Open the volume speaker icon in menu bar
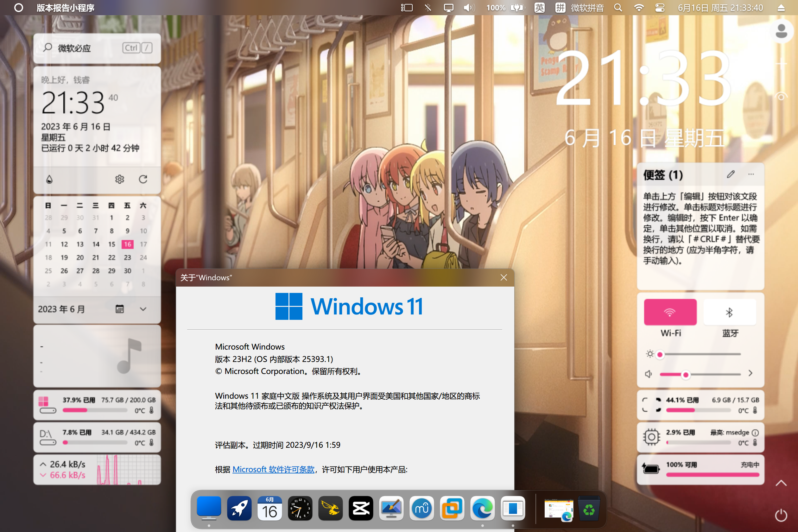798x532 pixels. [469, 8]
